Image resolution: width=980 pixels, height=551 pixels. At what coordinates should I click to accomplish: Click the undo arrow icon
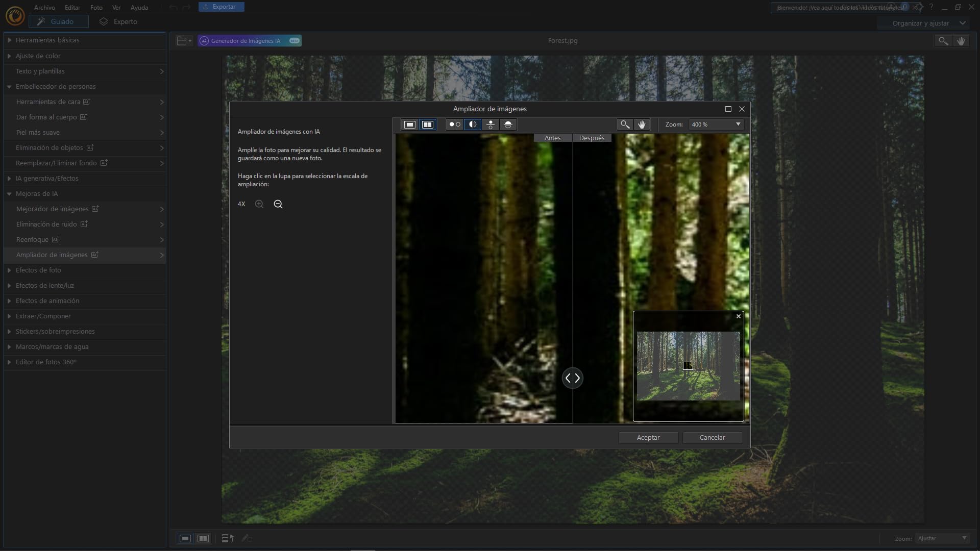tap(174, 7)
